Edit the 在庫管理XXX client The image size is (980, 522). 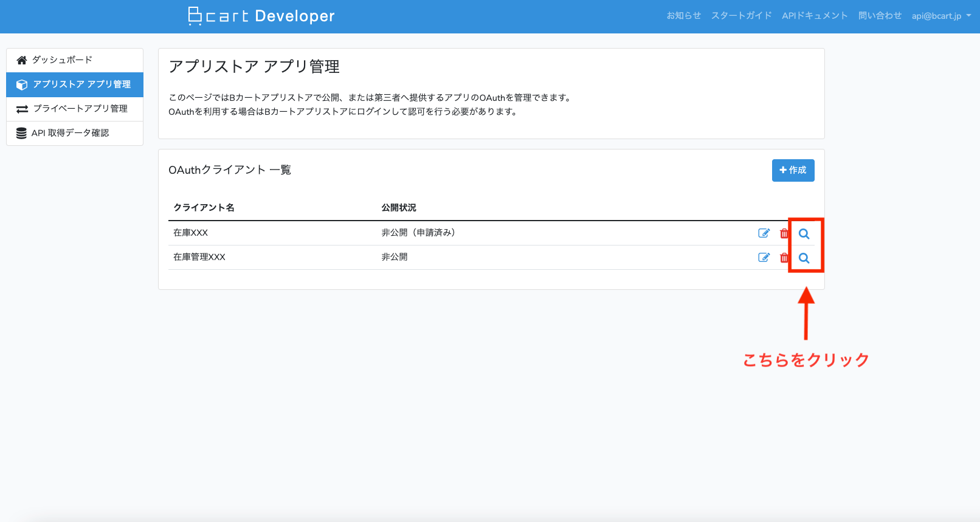[764, 258]
